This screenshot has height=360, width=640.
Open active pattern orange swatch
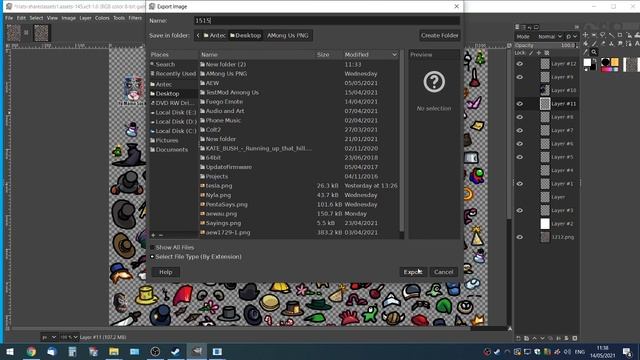click(615, 62)
